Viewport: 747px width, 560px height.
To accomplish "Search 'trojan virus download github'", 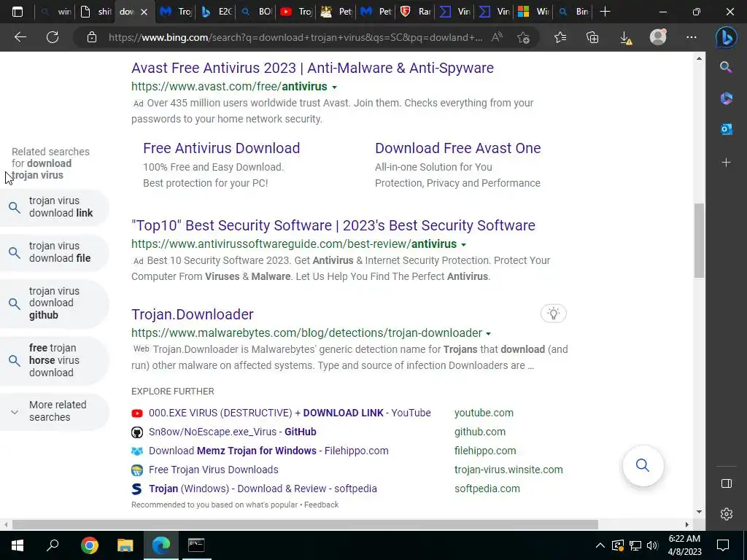I will click(x=54, y=303).
